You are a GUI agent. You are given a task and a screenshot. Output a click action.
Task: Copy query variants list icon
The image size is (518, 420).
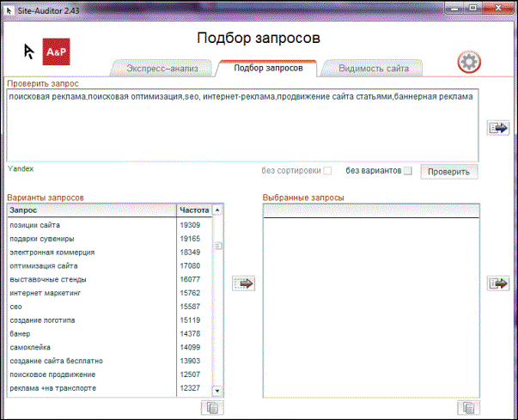click(212, 409)
